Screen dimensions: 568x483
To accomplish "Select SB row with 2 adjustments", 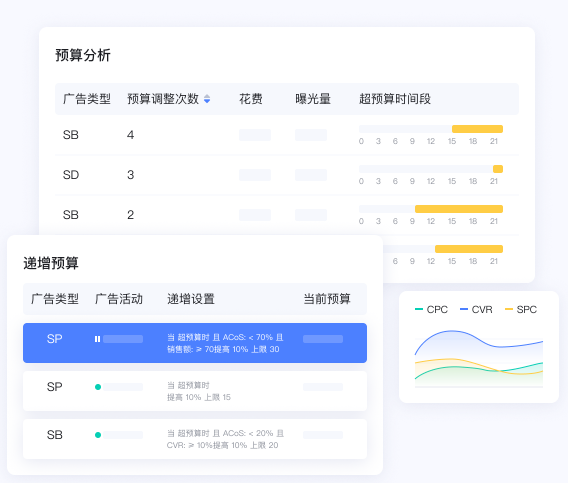I will 287,215.
